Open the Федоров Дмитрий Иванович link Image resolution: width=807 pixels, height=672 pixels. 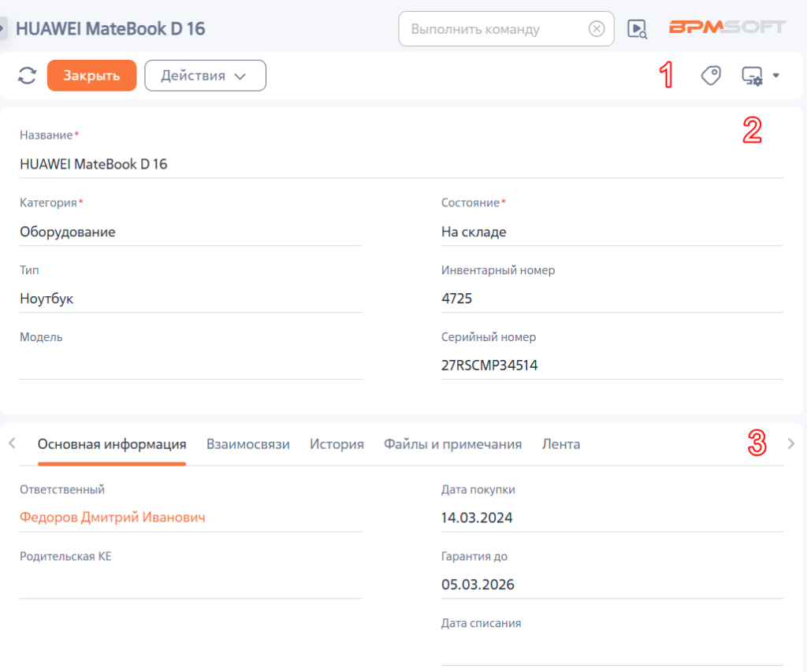tap(112, 517)
